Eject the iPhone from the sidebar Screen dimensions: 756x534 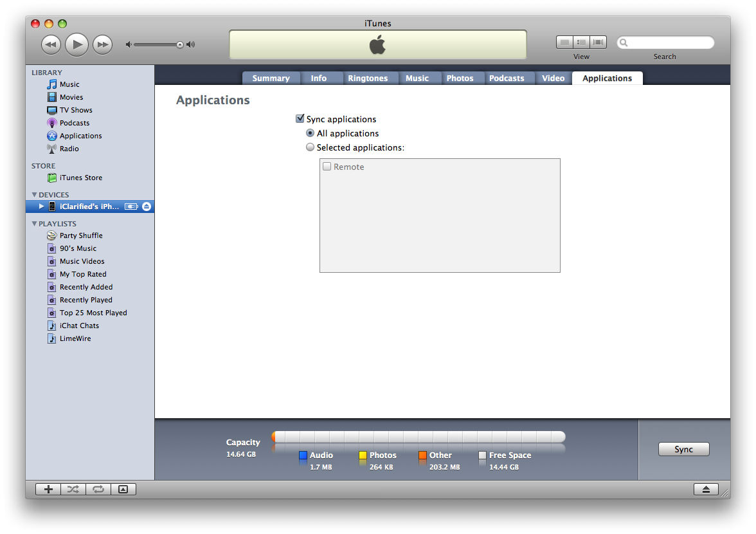147,207
